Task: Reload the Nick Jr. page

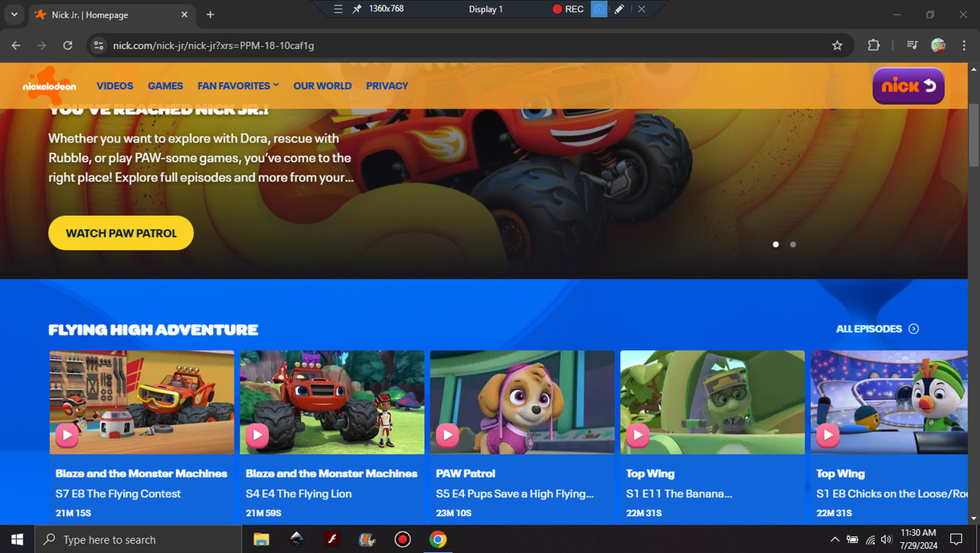Action: click(67, 45)
